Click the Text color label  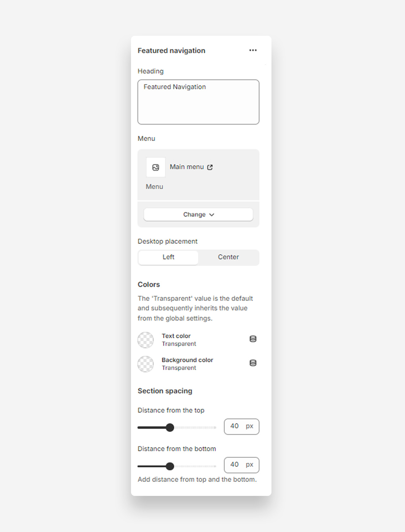click(176, 336)
